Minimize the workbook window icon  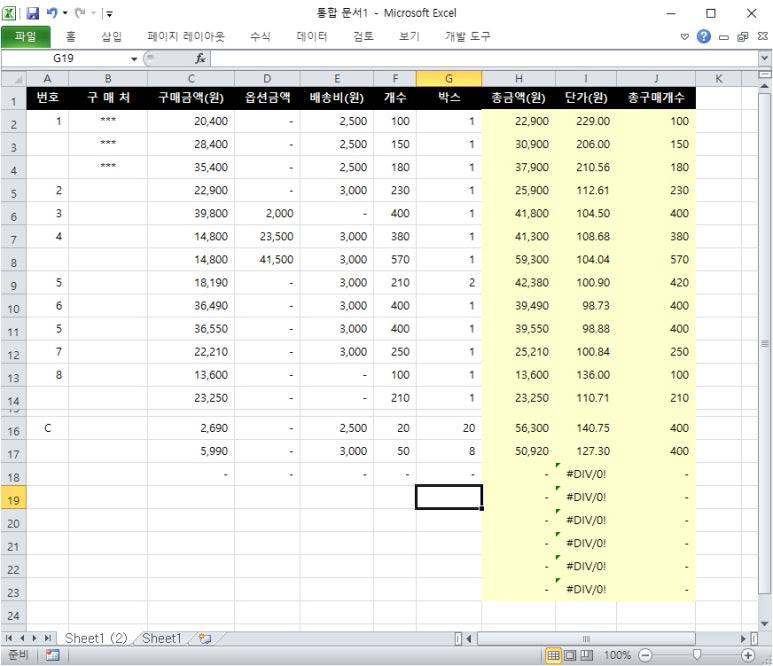[x=723, y=37]
